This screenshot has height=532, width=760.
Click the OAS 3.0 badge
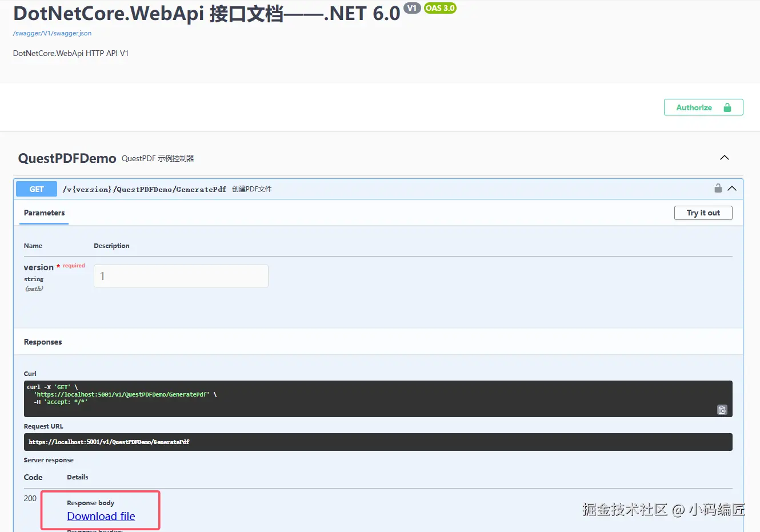440,8
